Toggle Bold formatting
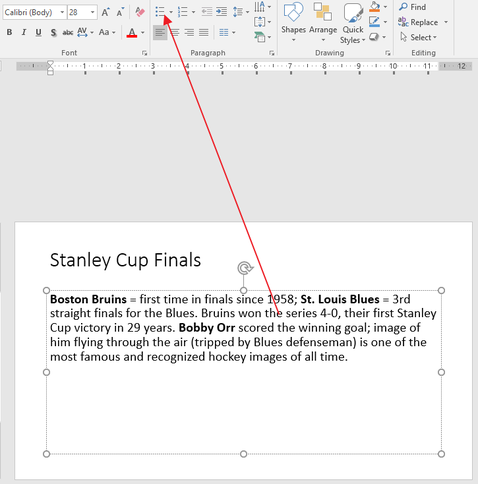Image resolution: width=478 pixels, height=484 pixels. tap(9, 32)
